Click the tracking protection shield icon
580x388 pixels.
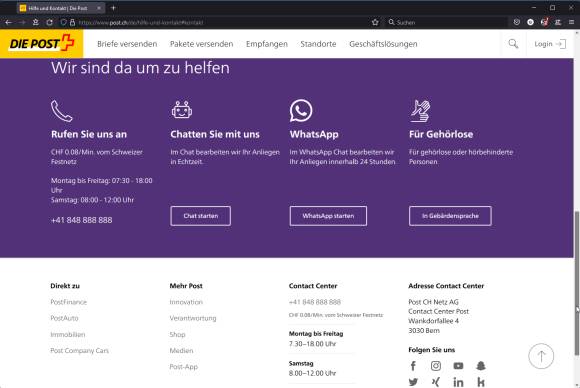[63, 22]
